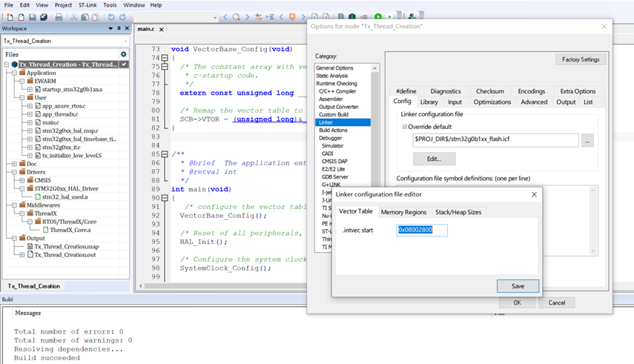Viewport: 634px width, 364px height.
Task: Print the file using the printer icon
Action: pyautogui.click(x=59, y=17)
